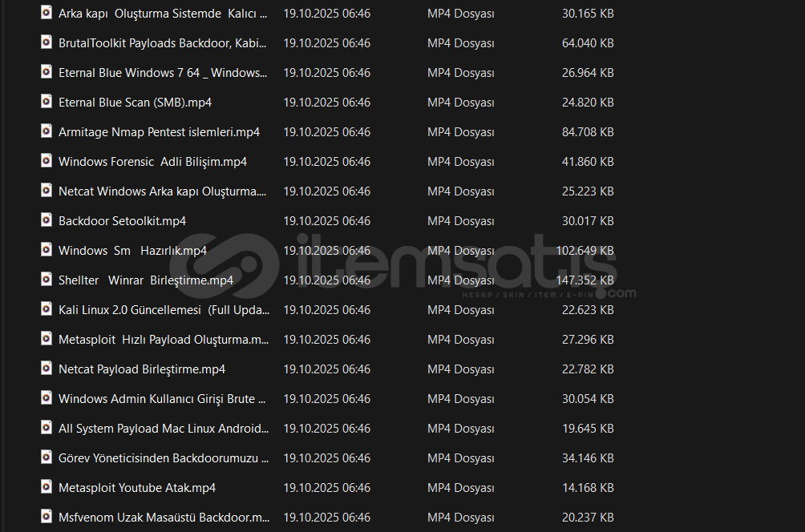Click the 22.782 KB size value

(x=588, y=369)
